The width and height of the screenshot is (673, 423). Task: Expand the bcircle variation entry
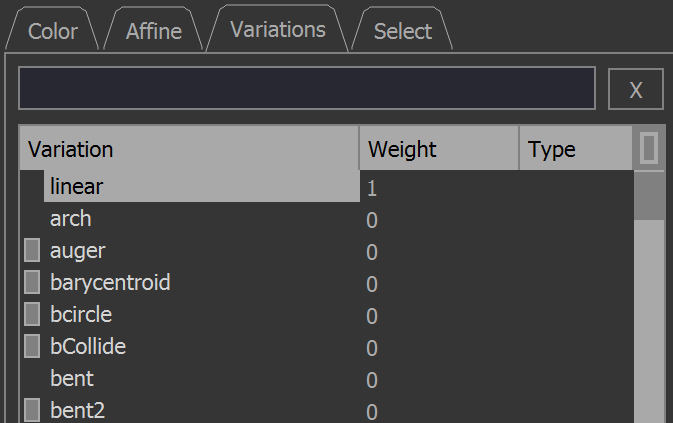point(32,314)
